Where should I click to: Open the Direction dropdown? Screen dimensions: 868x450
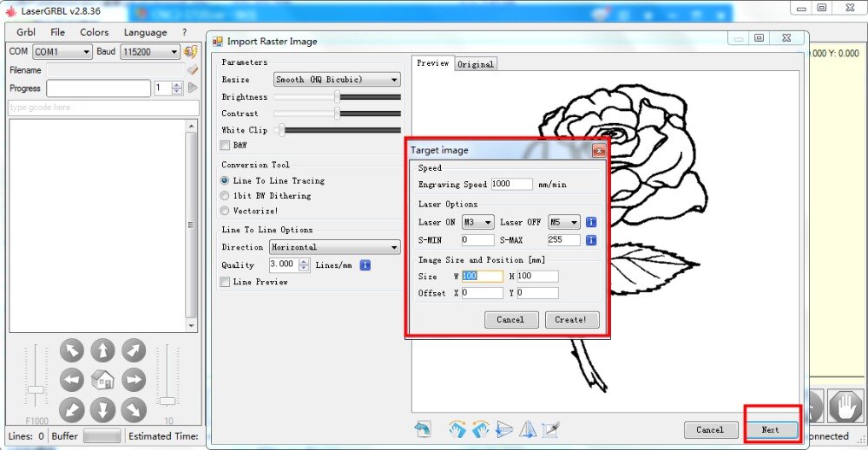334,247
